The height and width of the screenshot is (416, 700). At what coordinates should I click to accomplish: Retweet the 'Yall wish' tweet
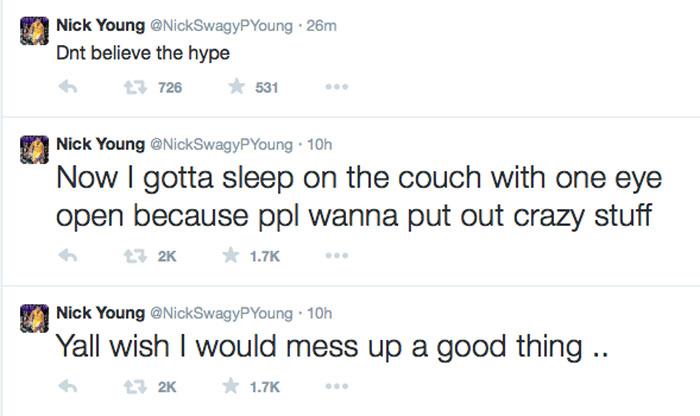[x=135, y=386]
